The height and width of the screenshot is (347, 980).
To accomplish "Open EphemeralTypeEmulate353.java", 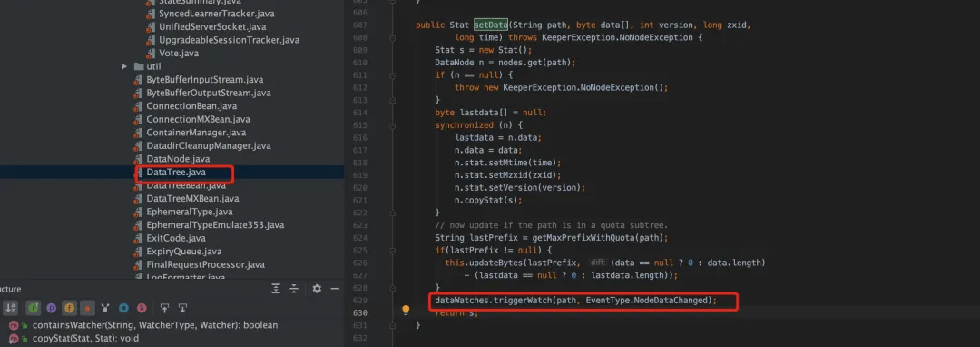I will [x=215, y=225].
